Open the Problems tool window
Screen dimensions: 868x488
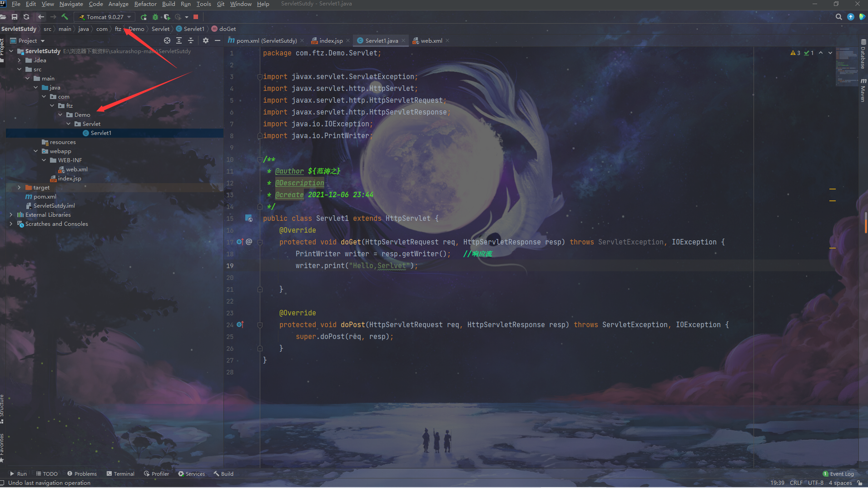pyautogui.click(x=82, y=473)
